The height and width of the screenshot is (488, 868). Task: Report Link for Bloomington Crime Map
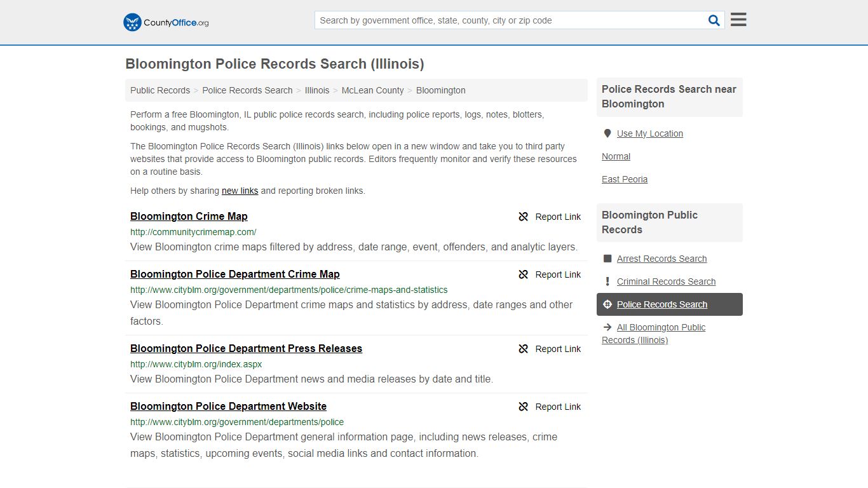558,217
